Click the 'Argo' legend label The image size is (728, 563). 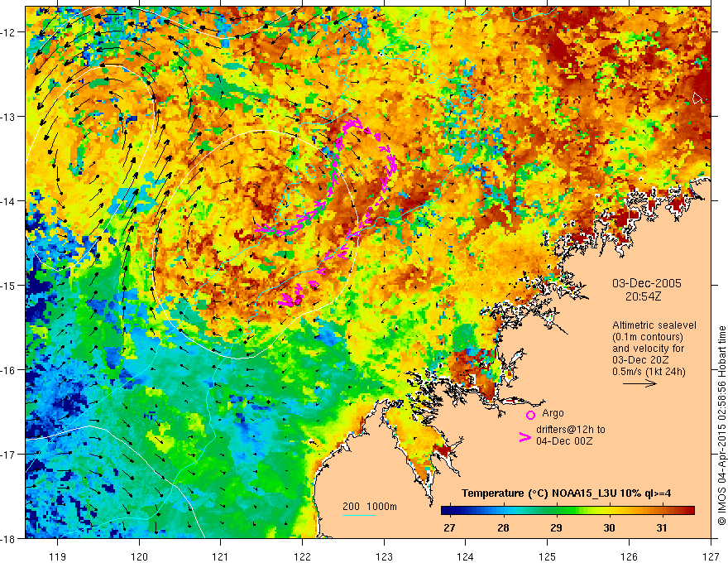point(553,413)
